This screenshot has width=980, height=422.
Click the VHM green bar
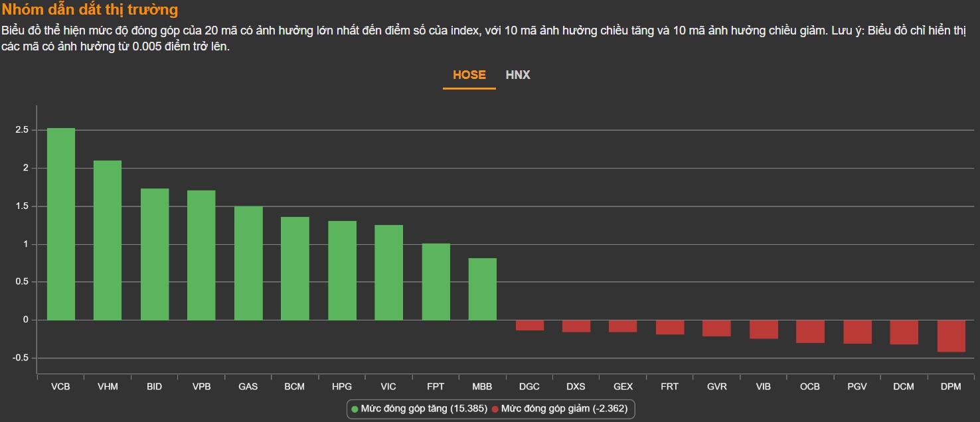tap(108, 240)
